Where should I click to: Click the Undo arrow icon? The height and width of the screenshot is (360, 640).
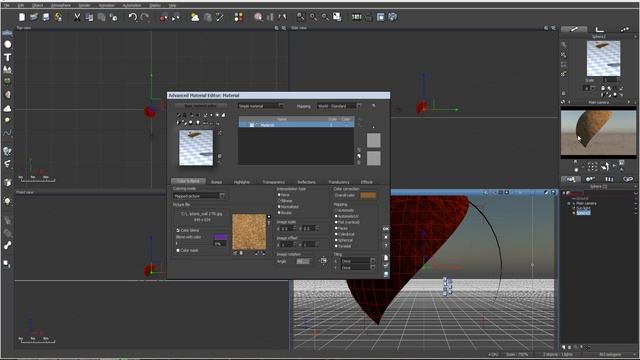[133, 17]
